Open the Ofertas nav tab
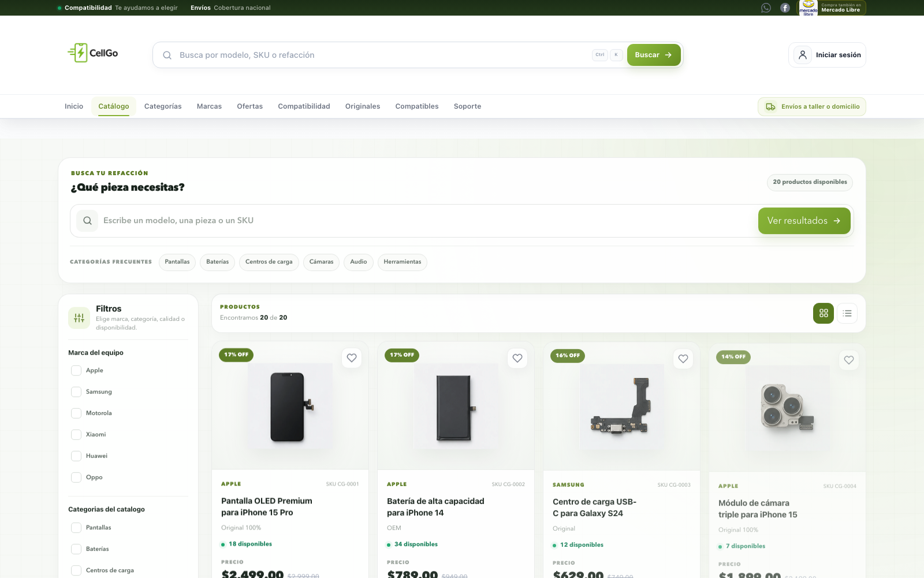Screen dimensions: 924x578 [249, 106]
